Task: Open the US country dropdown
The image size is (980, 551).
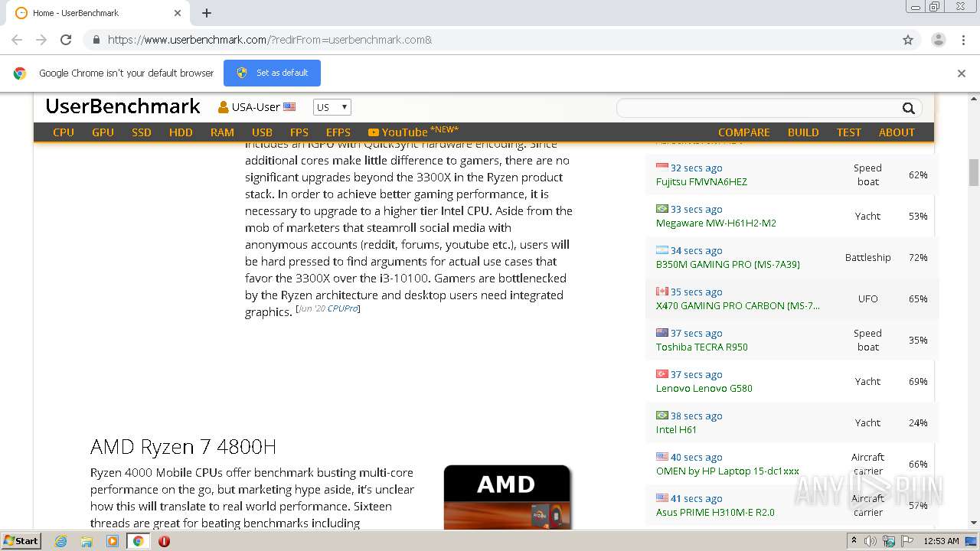Action: [332, 107]
